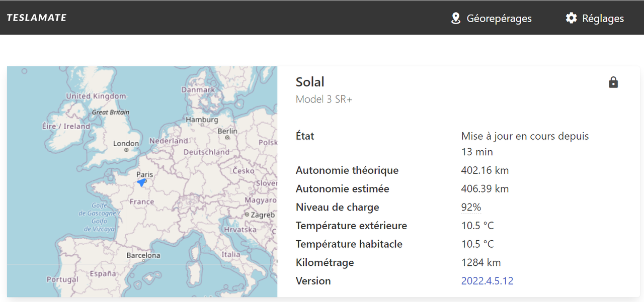Image resolution: width=644 pixels, height=302 pixels.
Task: Click the Paris label on the map
Action: (x=145, y=174)
